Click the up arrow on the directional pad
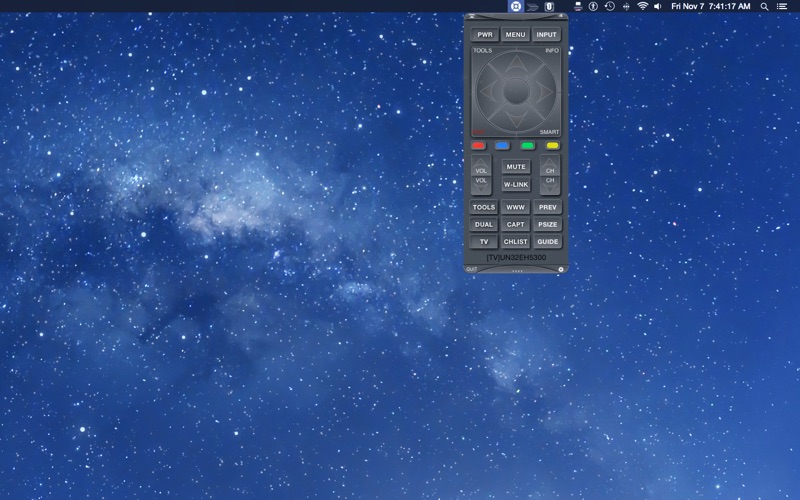 pos(516,63)
